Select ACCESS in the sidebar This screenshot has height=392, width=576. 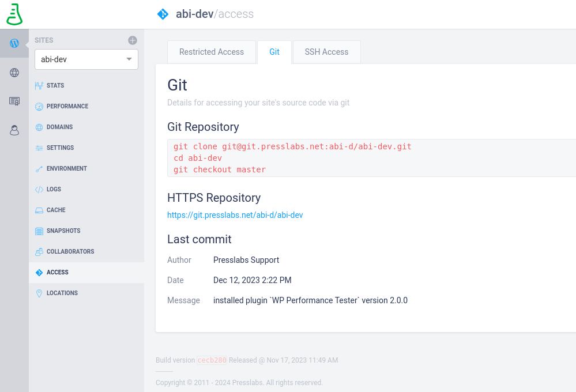pos(57,272)
